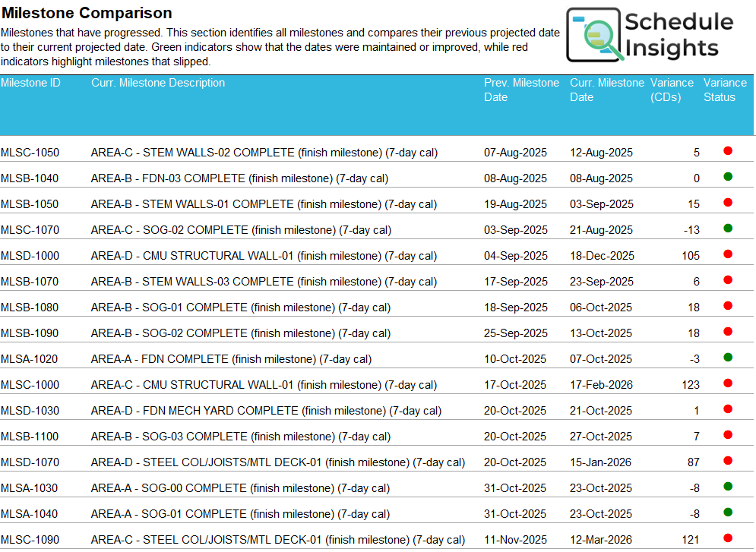Click the red variance dot for MLSC-1050
This screenshot has height=552, width=756.
tap(728, 151)
